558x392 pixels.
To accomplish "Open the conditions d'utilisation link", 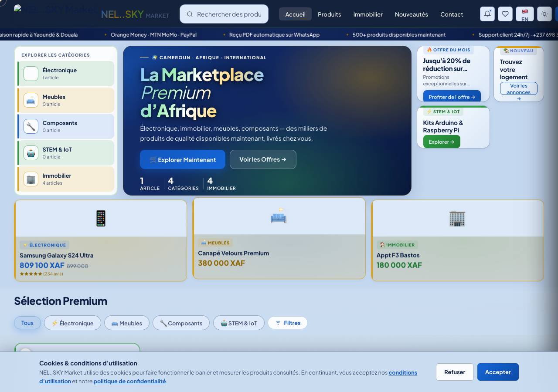I will point(403,373).
